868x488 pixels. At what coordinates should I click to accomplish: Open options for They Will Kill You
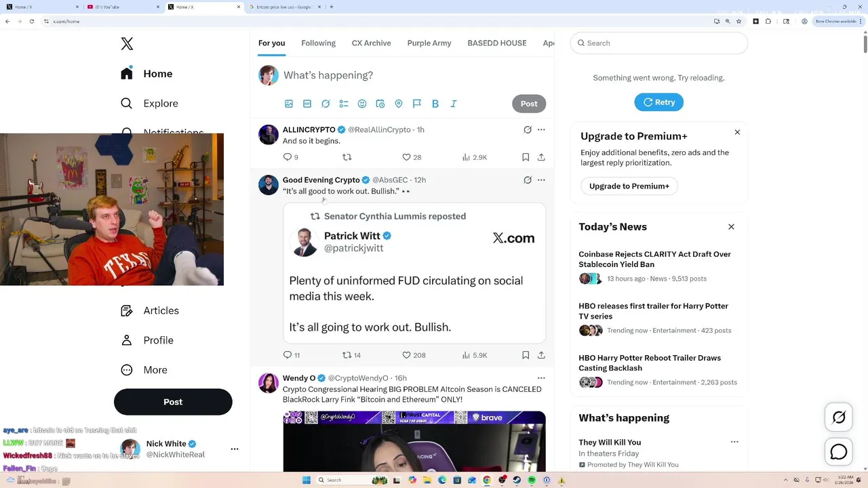point(734,442)
